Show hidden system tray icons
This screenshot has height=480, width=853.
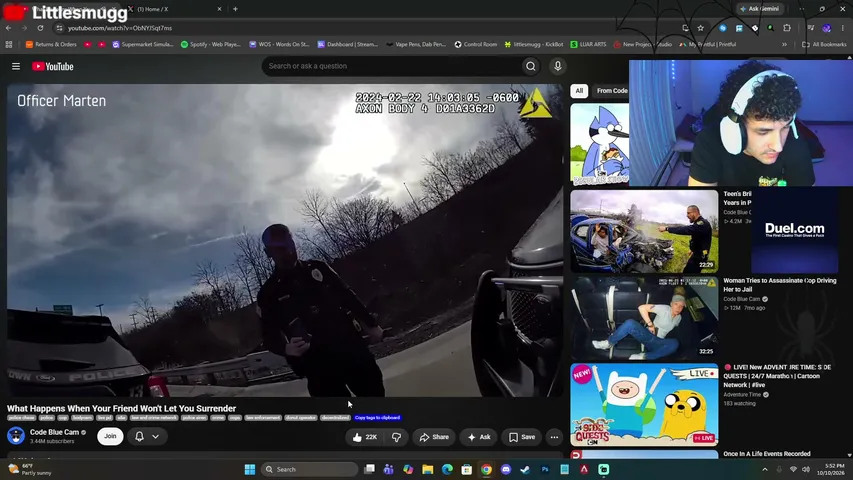click(765, 469)
